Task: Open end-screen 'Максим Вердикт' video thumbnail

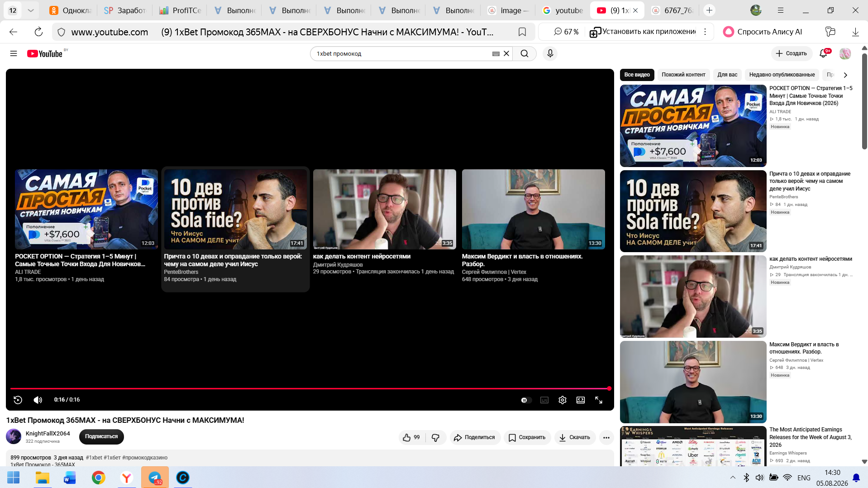Action: click(x=533, y=209)
